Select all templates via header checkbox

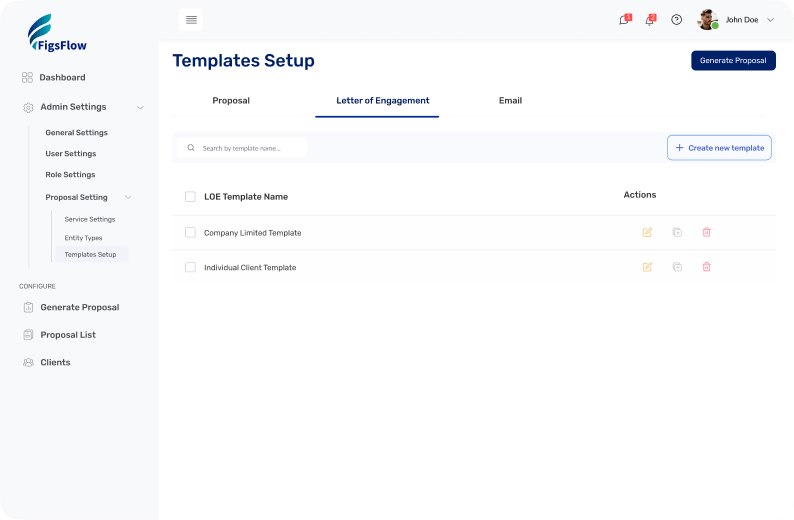(x=190, y=197)
